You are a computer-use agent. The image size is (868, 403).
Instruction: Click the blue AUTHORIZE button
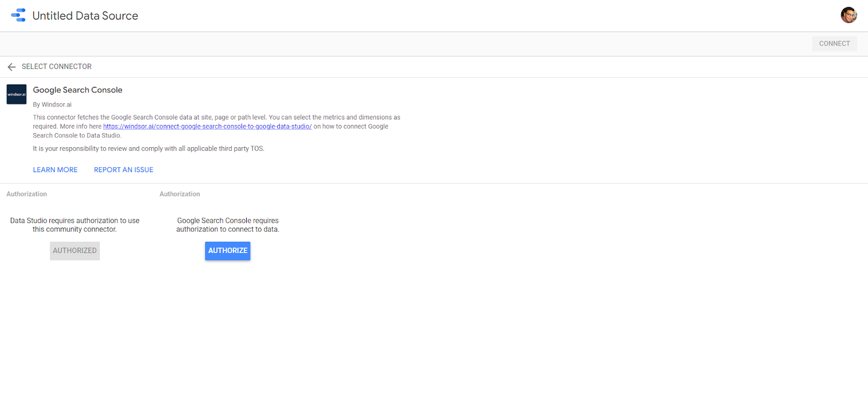click(x=228, y=251)
